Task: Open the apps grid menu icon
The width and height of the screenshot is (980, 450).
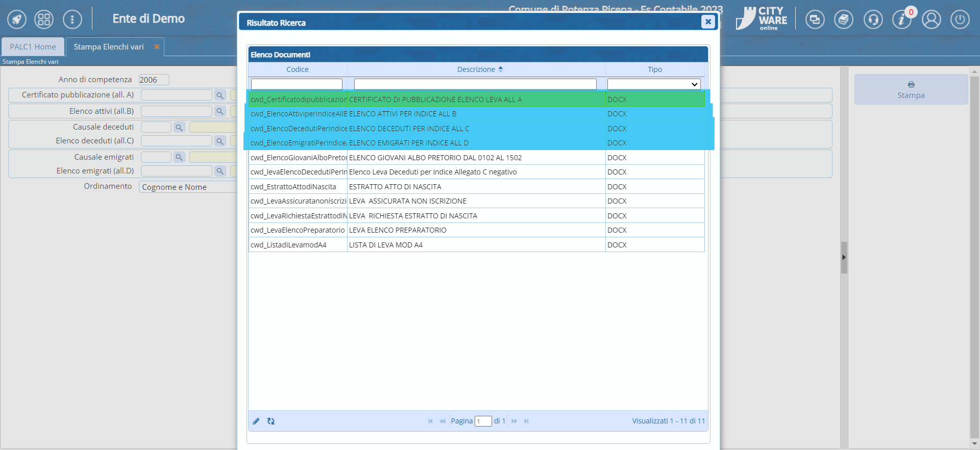Action: click(44, 20)
